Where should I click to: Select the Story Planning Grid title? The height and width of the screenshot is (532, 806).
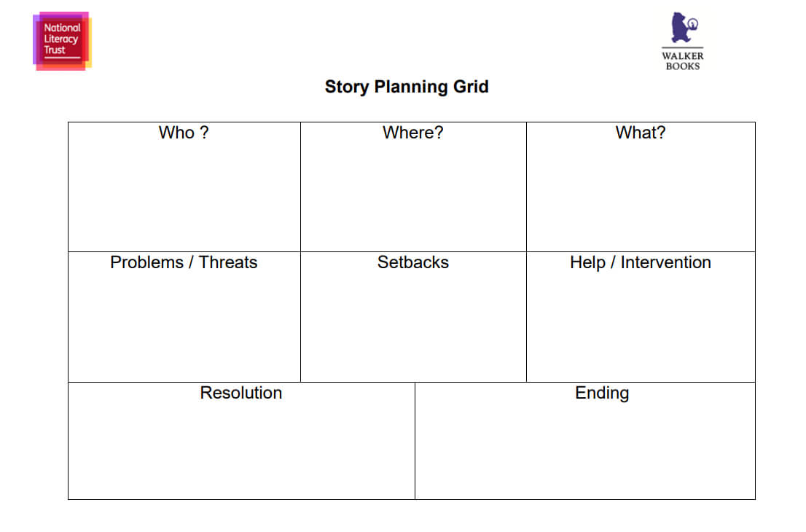407,86
